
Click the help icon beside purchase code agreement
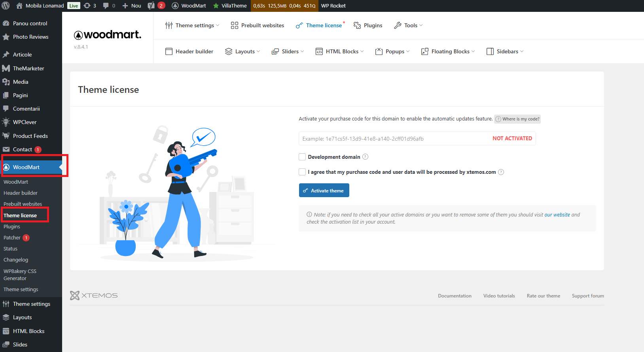point(501,172)
